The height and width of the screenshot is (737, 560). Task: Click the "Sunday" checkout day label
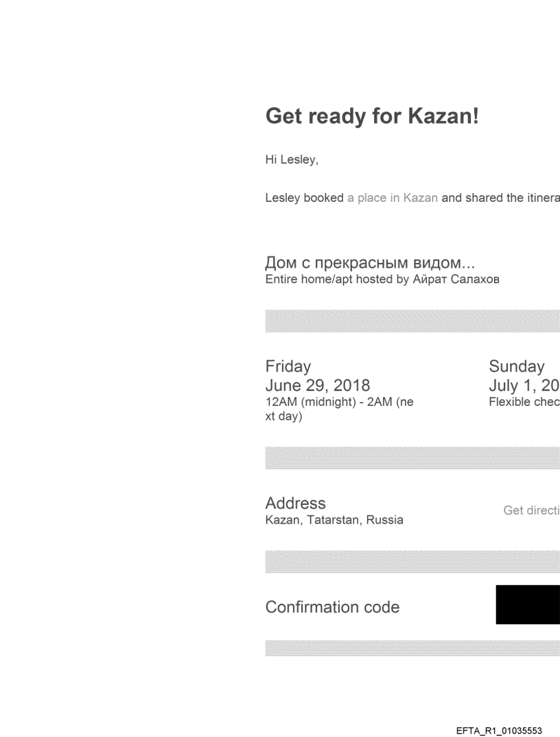[x=517, y=367]
